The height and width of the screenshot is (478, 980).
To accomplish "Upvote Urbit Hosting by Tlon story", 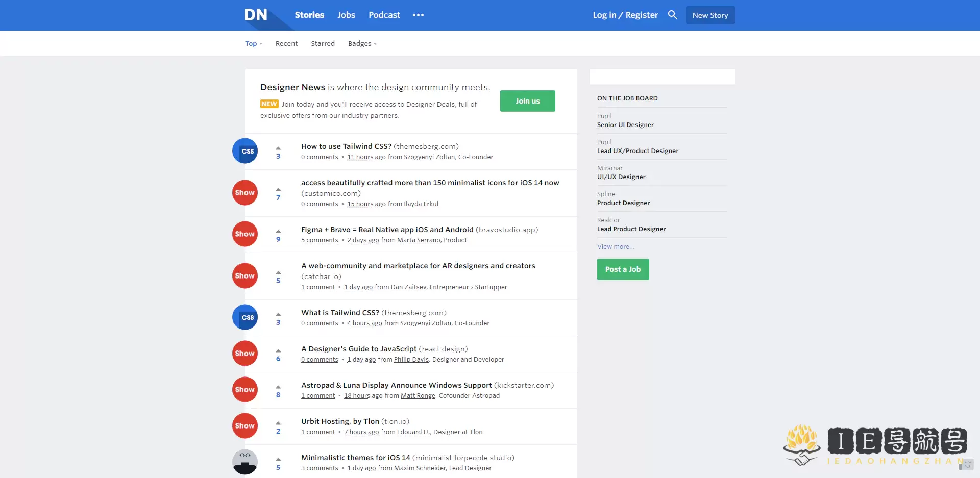I will pos(278,423).
